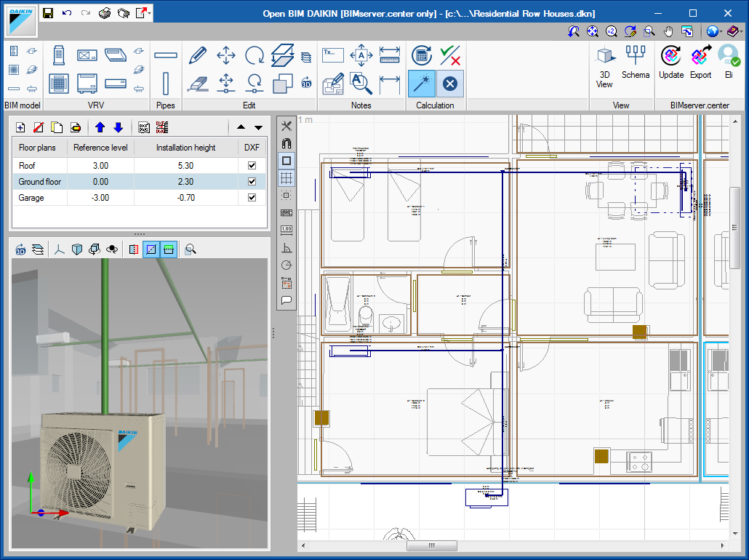Viewport: 749px width, 560px height.
Task: Toggle keyboard coordinate entry in vertical toolbar
Action: (x=287, y=212)
